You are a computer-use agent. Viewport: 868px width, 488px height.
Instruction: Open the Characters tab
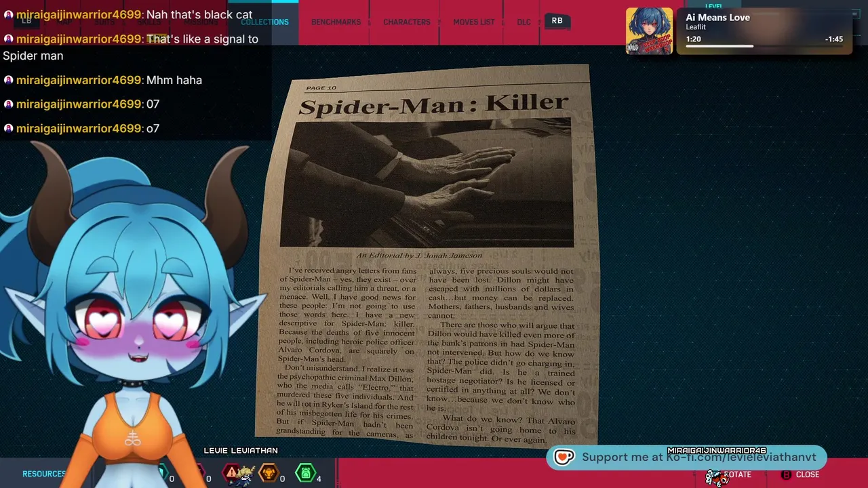click(407, 22)
